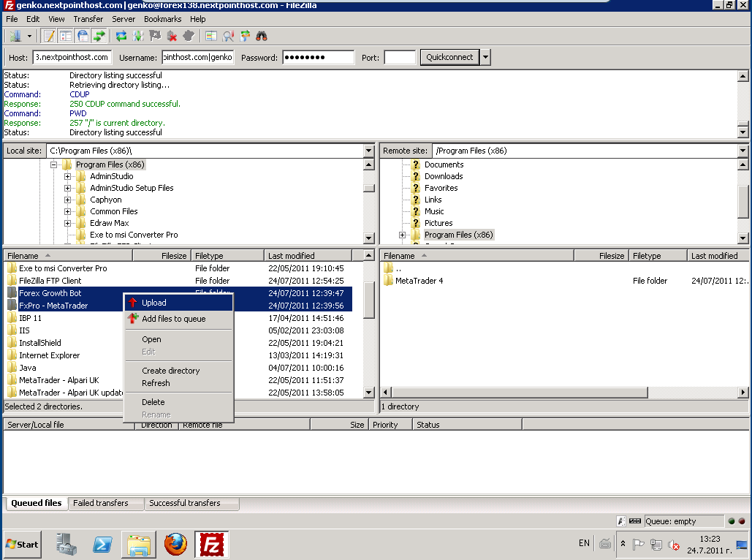Screen dimensions: 752x560
Task: Sort local files by Filesize column
Action: pos(162,256)
